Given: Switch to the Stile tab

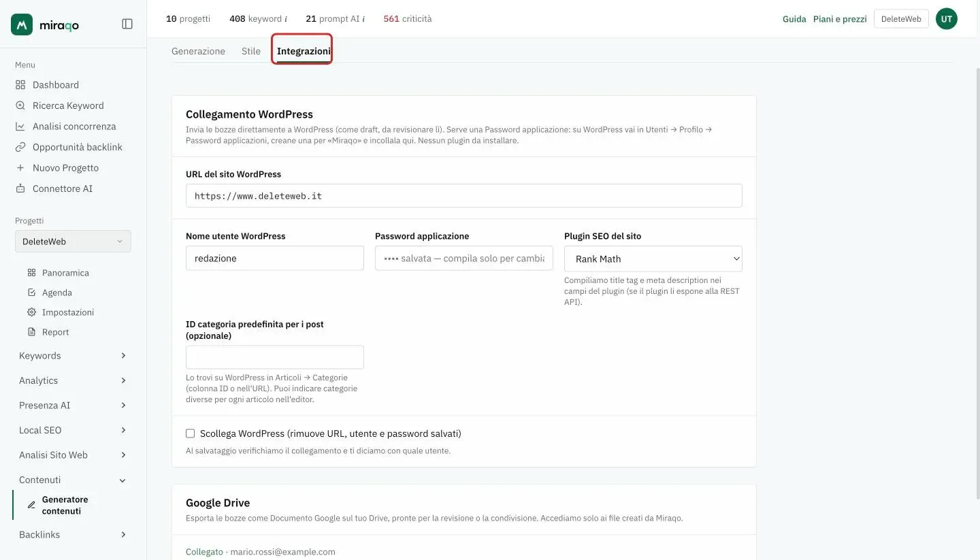Looking at the screenshot, I should pos(251,51).
